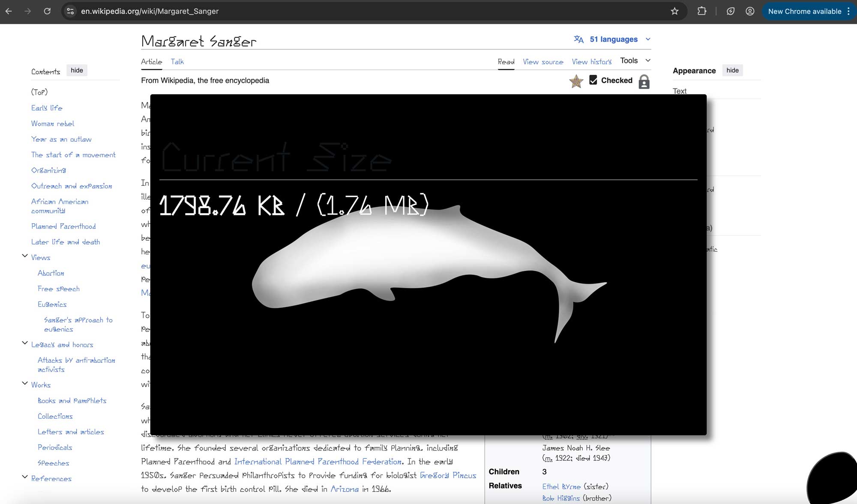Toggle the Checked checkbox
Image resolution: width=857 pixels, height=504 pixels.
593,80
